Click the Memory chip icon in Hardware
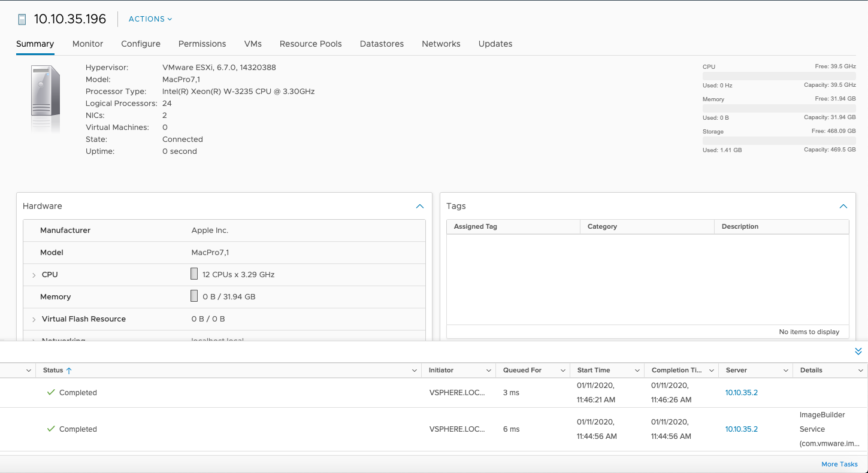The width and height of the screenshot is (868, 473). (x=194, y=296)
